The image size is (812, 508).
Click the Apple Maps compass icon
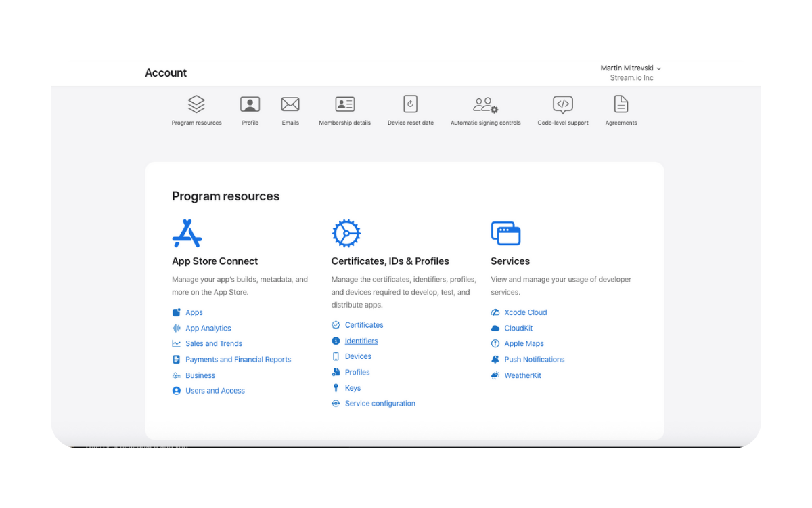tap(495, 344)
